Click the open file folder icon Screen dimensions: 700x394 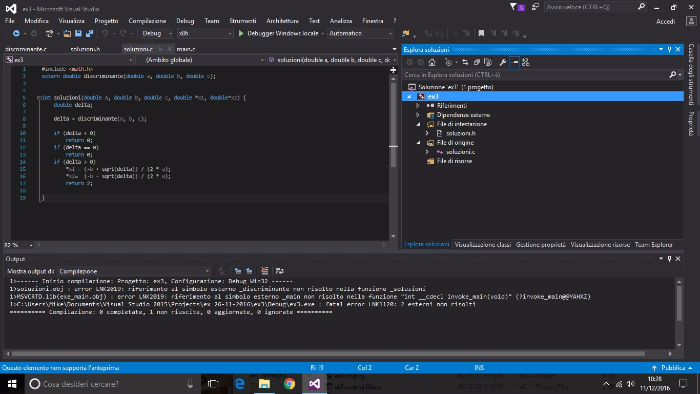pos(67,33)
